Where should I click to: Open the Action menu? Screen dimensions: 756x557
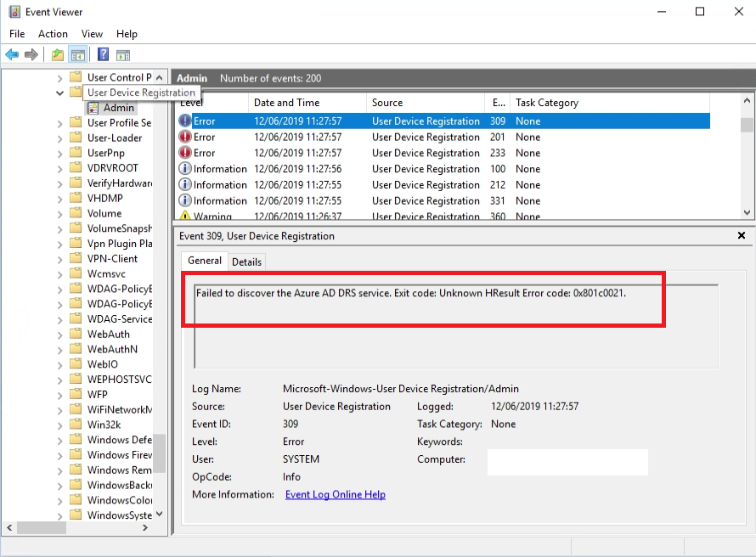click(x=53, y=34)
